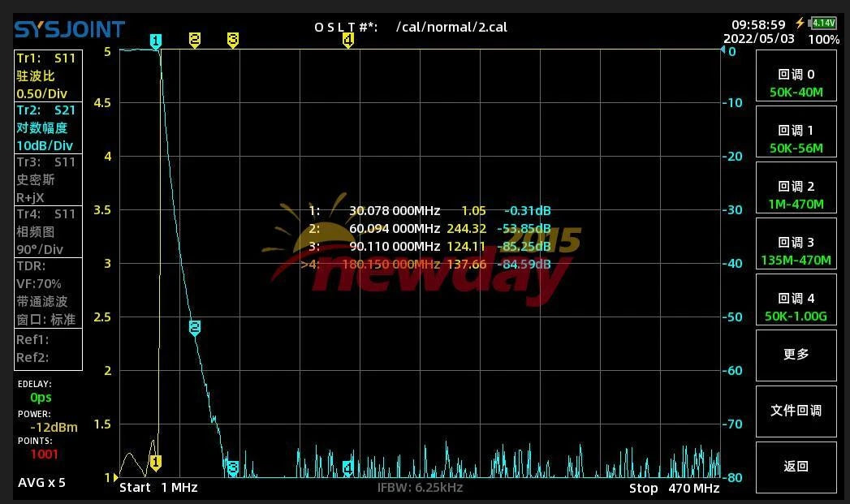Click cyan marker 3 near graph bottom
Image resolution: width=850 pixels, height=504 pixels.
tap(233, 467)
